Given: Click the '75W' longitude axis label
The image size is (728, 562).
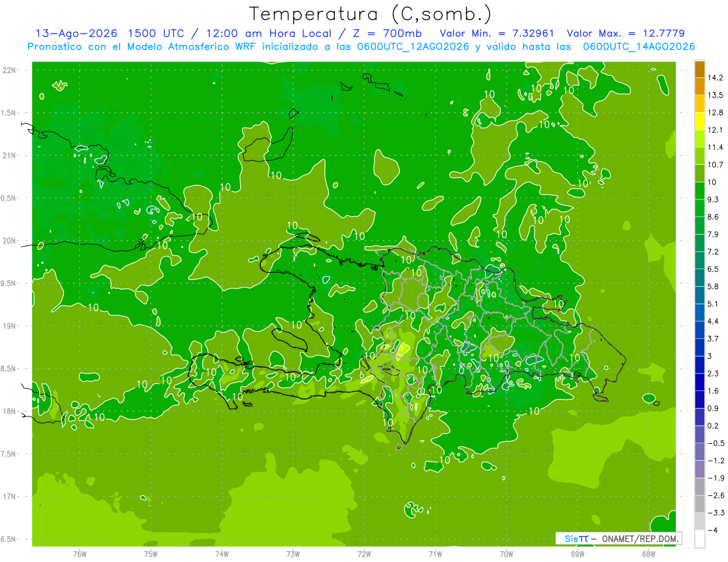Looking at the screenshot, I should pyautogui.click(x=151, y=554).
